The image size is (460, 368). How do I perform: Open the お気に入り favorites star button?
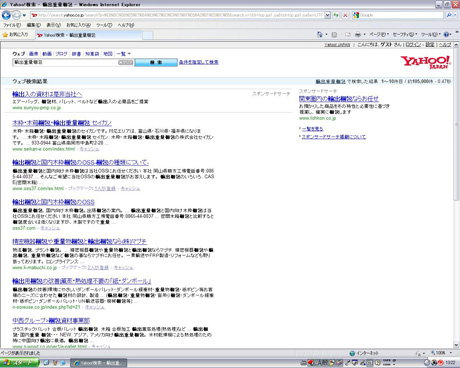(x=15, y=35)
